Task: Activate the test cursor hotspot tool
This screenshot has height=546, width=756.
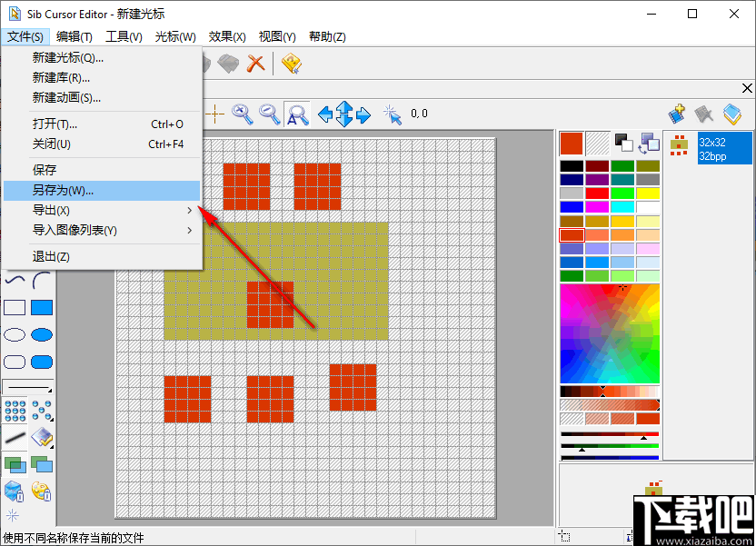Action: [393, 114]
